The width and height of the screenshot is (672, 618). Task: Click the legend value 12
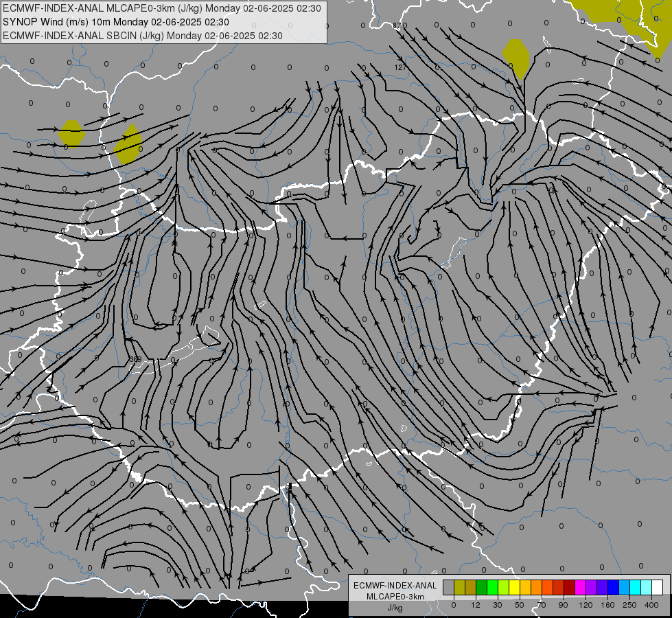[x=476, y=605]
